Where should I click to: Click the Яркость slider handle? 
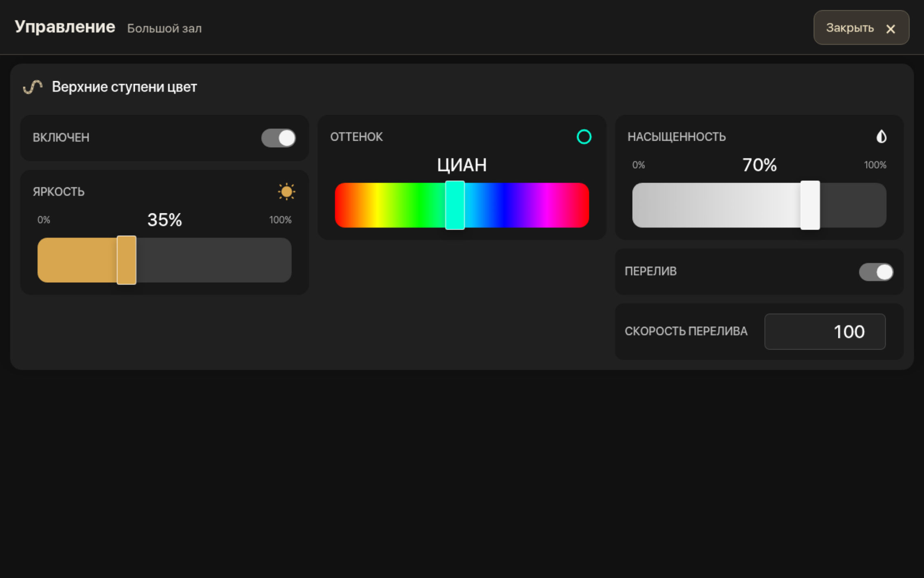(x=126, y=260)
